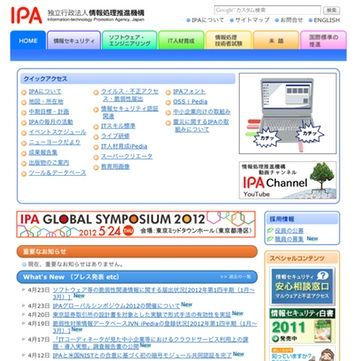Image resolution: width=360 pixels, height=361 pixels.
Task: Open the IT人材育成iPedia link
Action: (124, 146)
